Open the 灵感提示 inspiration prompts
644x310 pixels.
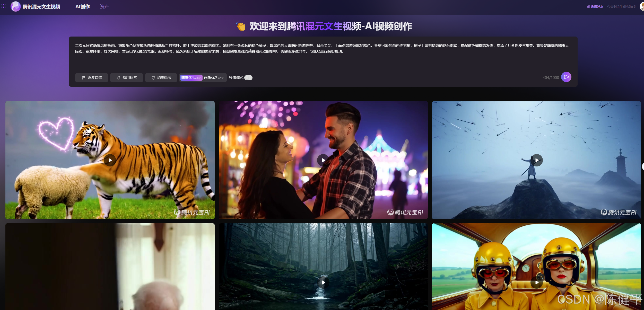pyautogui.click(x=161, y=78)
